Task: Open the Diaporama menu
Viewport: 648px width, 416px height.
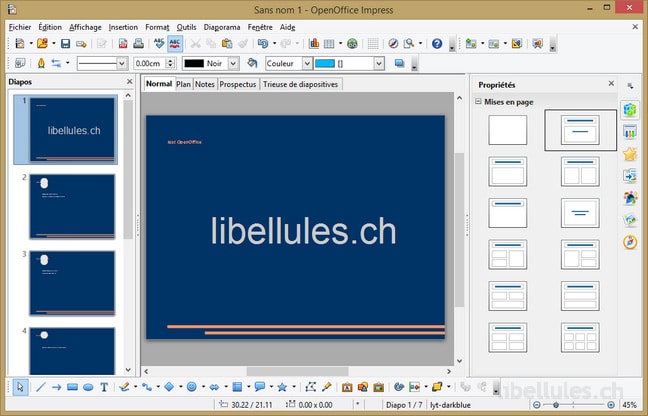Action: pyautogui.click(x=222, y=27)
